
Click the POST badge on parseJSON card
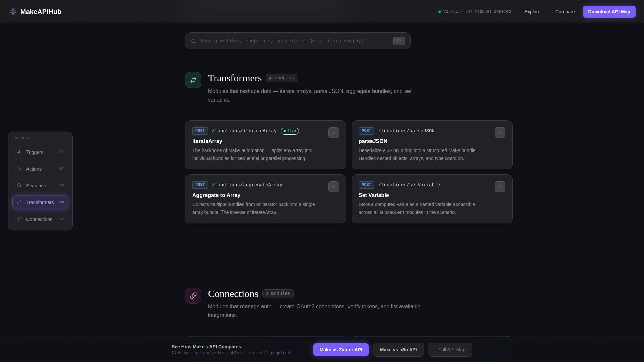pos(366,131)
